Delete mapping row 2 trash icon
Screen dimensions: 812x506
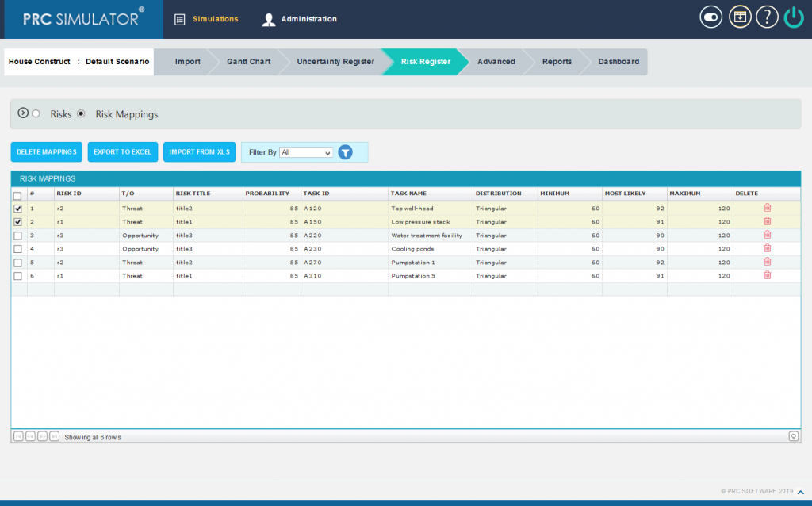click(767, 221)
